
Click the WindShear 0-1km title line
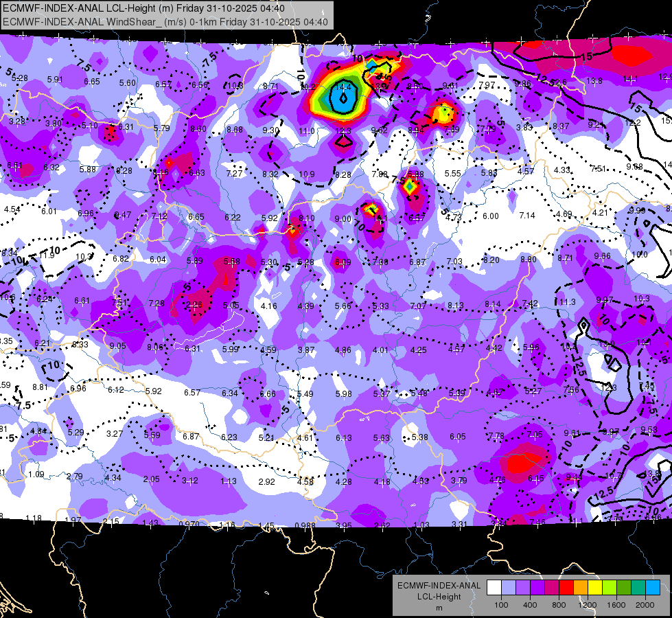165,22
